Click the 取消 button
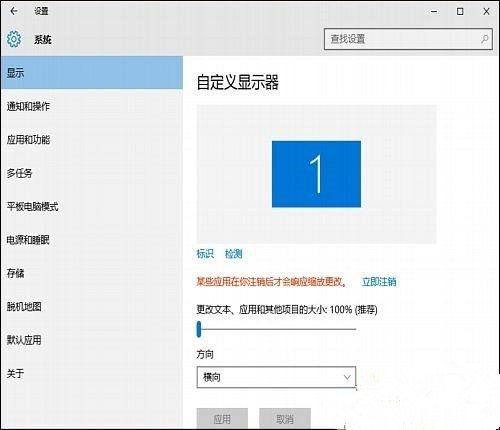 point(285,419)
